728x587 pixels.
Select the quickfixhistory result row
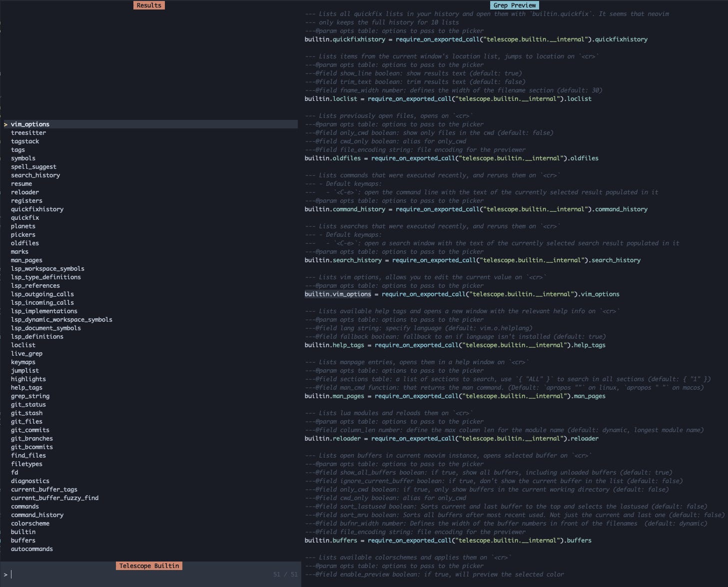coord(37,209)
